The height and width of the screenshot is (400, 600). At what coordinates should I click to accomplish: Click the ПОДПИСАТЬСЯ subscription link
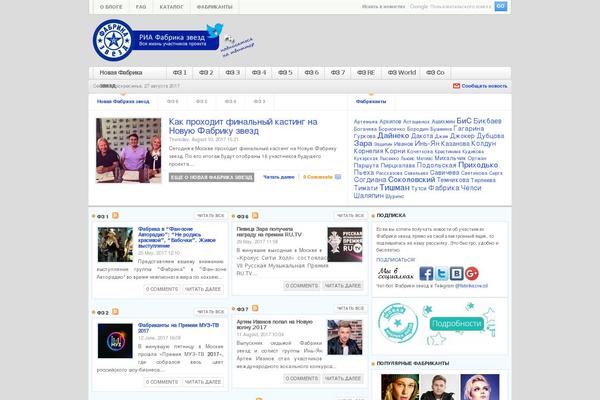click(395, 260)
